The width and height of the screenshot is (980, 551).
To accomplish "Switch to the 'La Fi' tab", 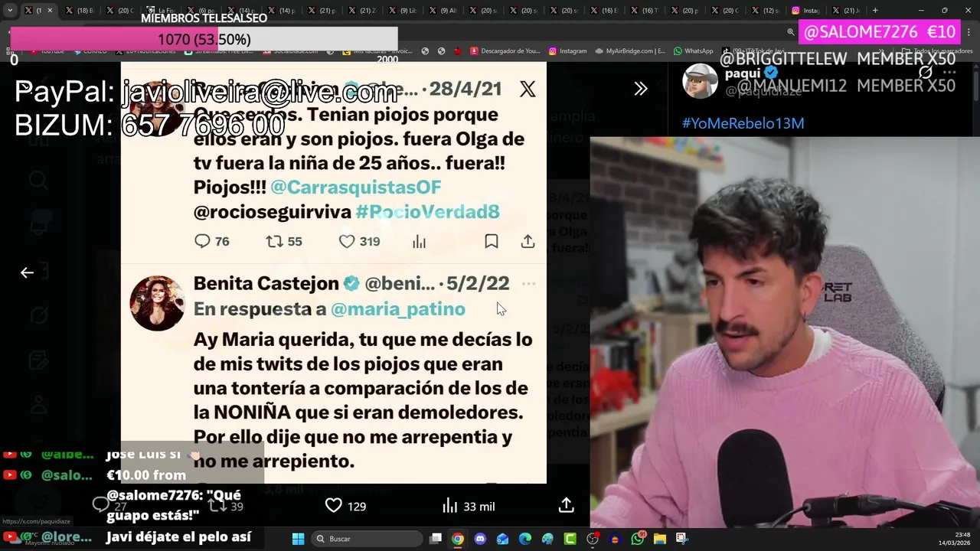I will click(161, 11).
